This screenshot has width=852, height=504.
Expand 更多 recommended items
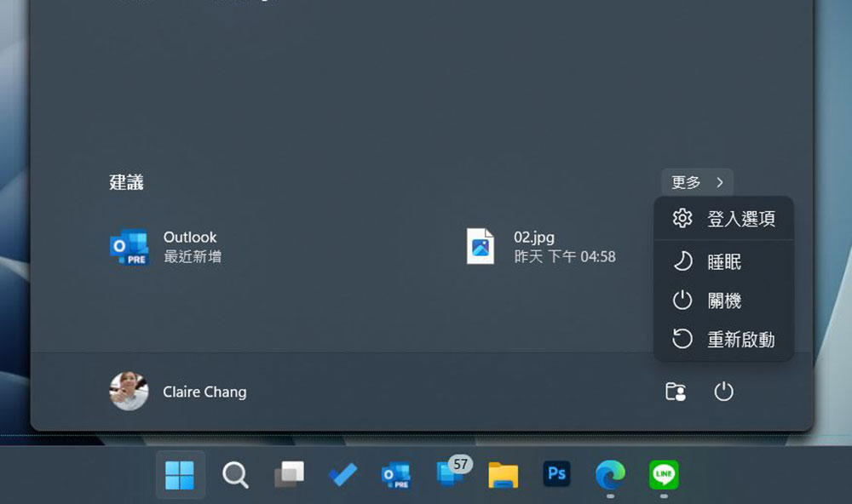pyautogui.click(x=698, y=182)
